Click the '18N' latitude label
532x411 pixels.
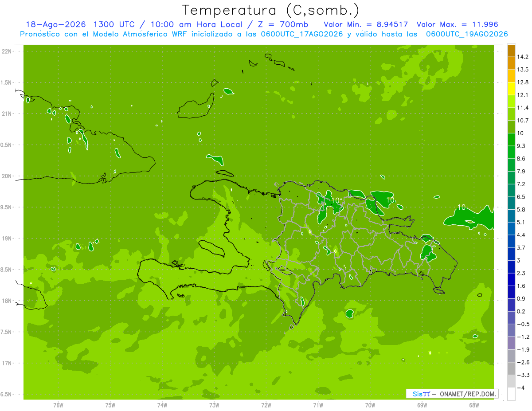(7, 301)
